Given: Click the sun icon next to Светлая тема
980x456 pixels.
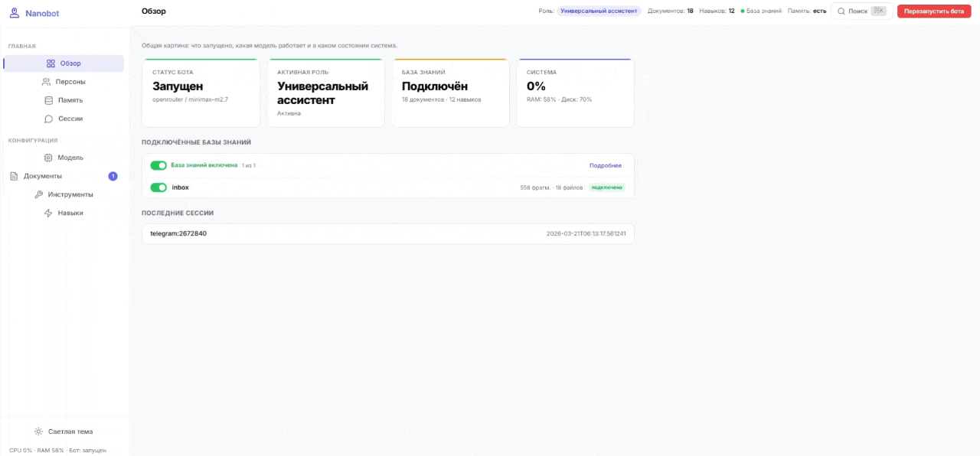Looking at the screenshot, I should tap(38, 431).
